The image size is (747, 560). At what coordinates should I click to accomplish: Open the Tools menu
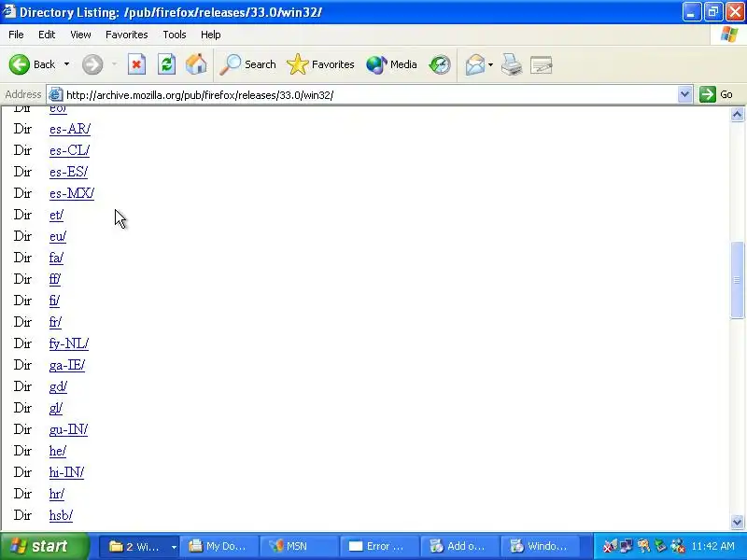click(175, 35)
